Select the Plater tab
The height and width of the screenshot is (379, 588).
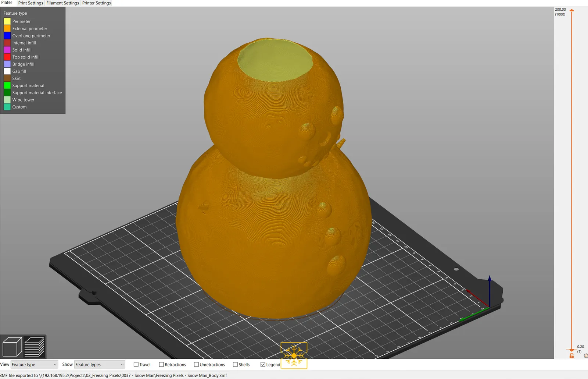tap(7, 3)
